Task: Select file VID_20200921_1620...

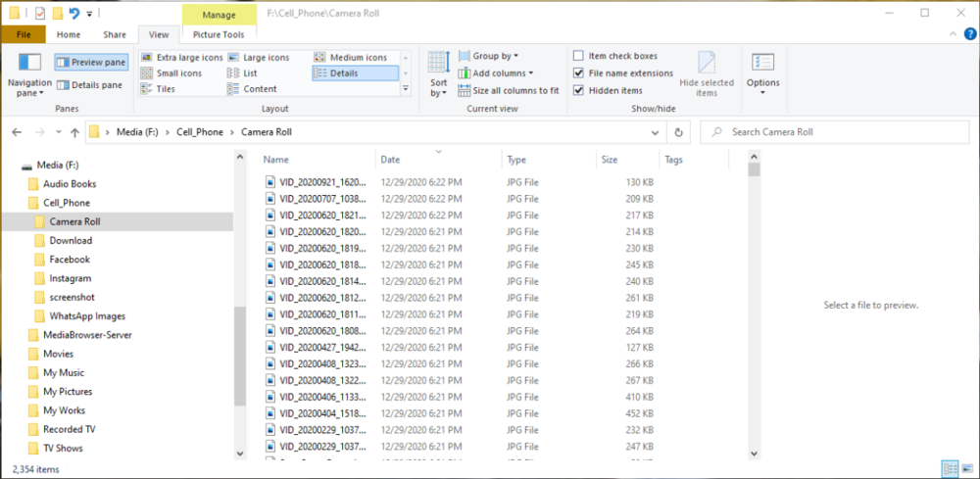Action: tap(321, 182)
